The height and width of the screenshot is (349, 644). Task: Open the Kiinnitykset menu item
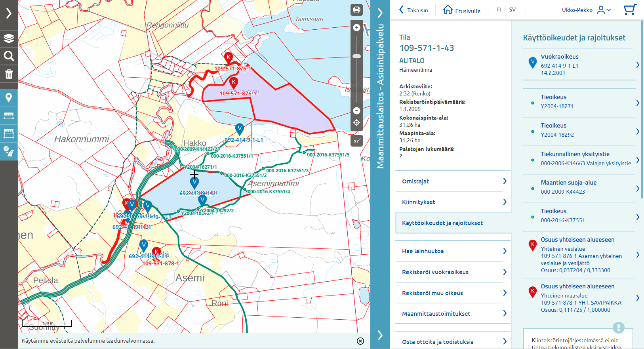coord(453,202)
